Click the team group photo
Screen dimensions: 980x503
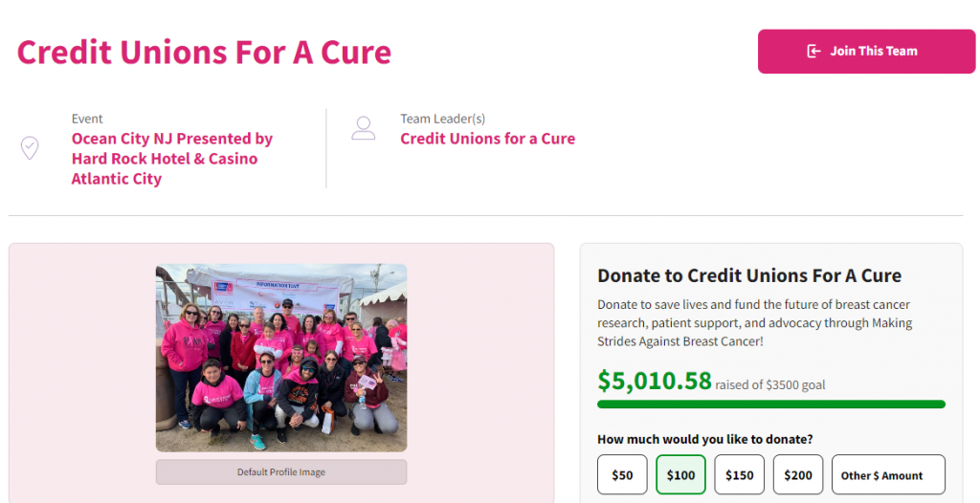(x=281, y=358)
